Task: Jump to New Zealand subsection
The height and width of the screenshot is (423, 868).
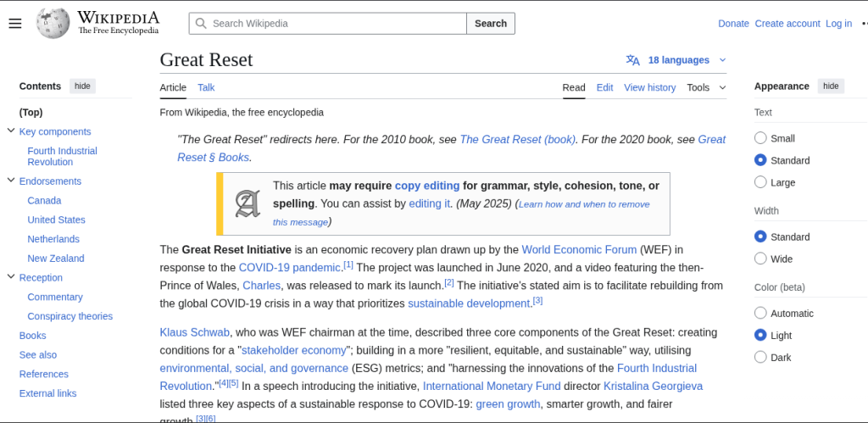Action: [x=56, y=258]
